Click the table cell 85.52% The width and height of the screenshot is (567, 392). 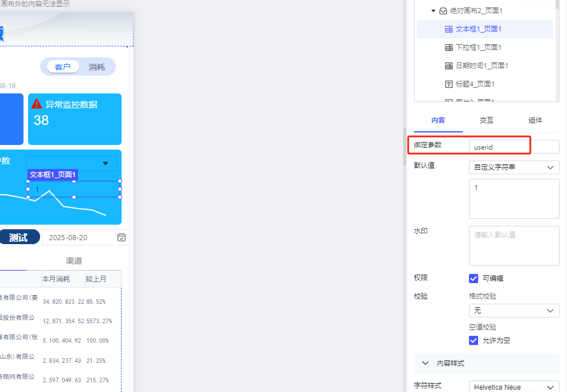pos(96,301)
